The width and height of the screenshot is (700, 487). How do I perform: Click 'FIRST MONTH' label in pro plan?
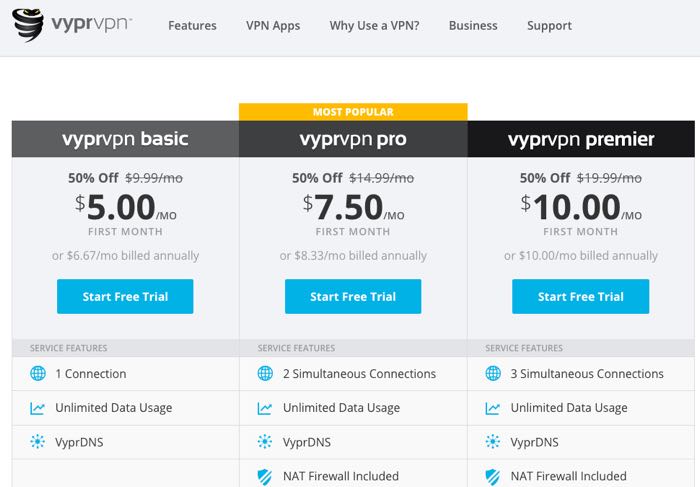353,232
